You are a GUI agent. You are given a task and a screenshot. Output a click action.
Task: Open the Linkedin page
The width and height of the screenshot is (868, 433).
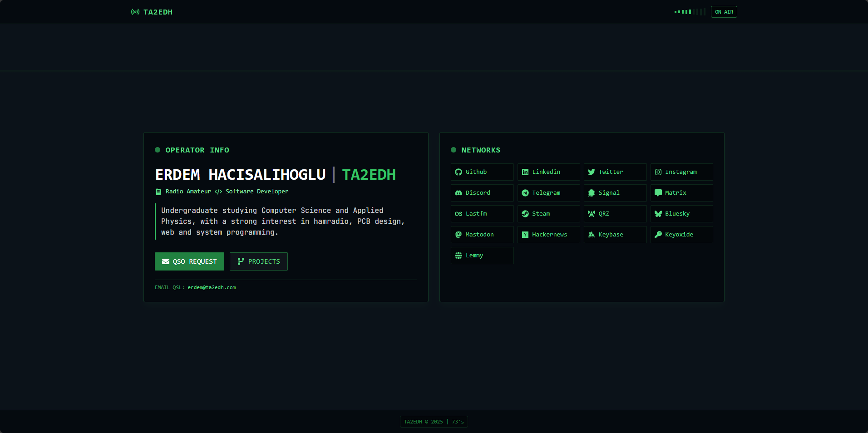click(548, 172)
